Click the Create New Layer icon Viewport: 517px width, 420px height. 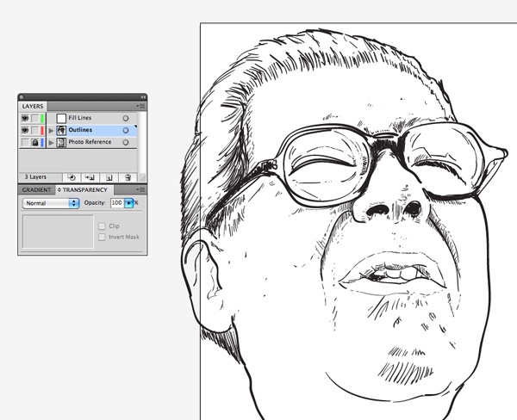click(109, 177)
